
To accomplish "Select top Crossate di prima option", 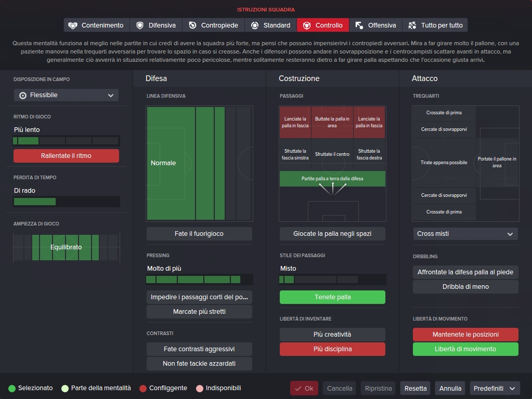I will [x=444, y=113].
